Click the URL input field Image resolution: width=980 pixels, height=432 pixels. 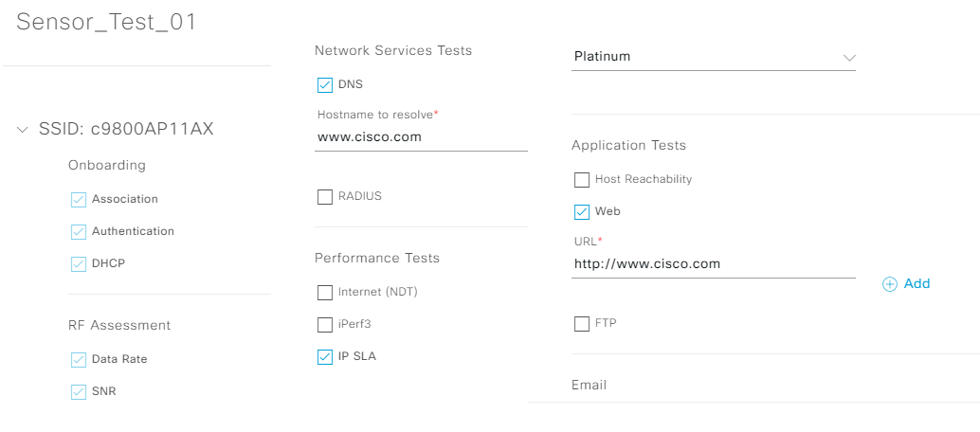coord(714,264)
